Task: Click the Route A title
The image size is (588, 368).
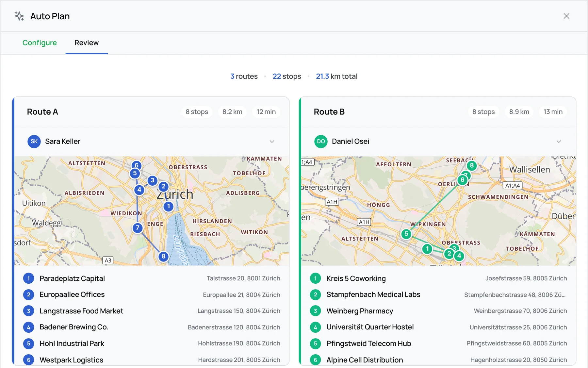Action: pyautogui.click(x=42, y=112)
